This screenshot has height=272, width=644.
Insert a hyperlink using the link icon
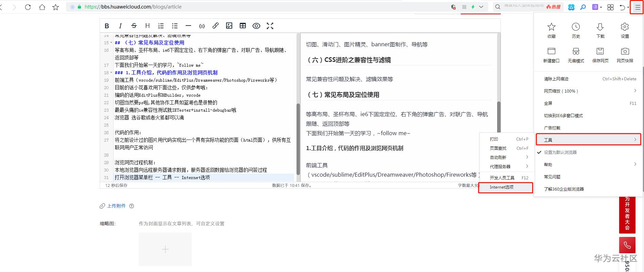coord(216,26)
